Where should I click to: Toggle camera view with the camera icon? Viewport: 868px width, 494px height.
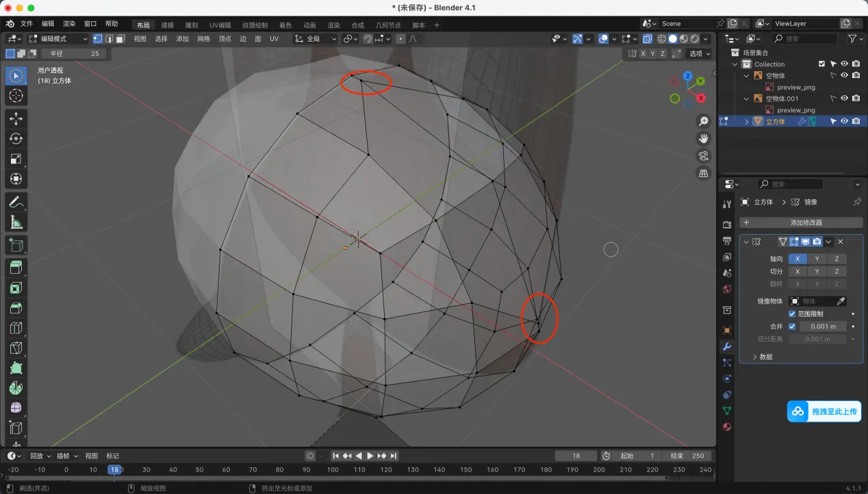point(703,156)
